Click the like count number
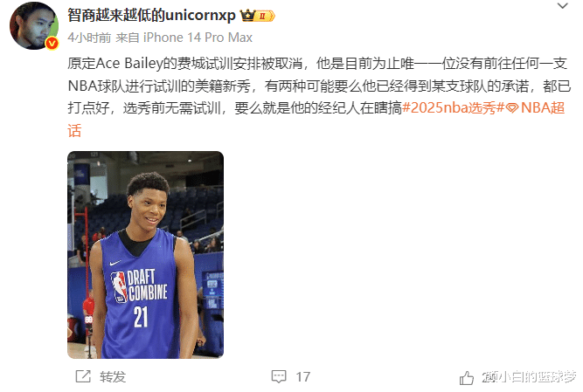This screenshot has height=392, width=583. tap(490, 377)
